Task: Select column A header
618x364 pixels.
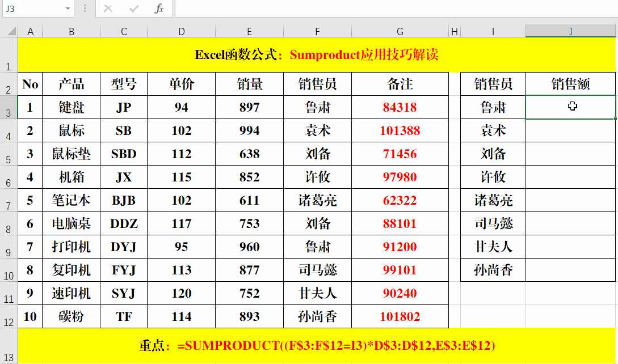Action: (x=30, y=32)
